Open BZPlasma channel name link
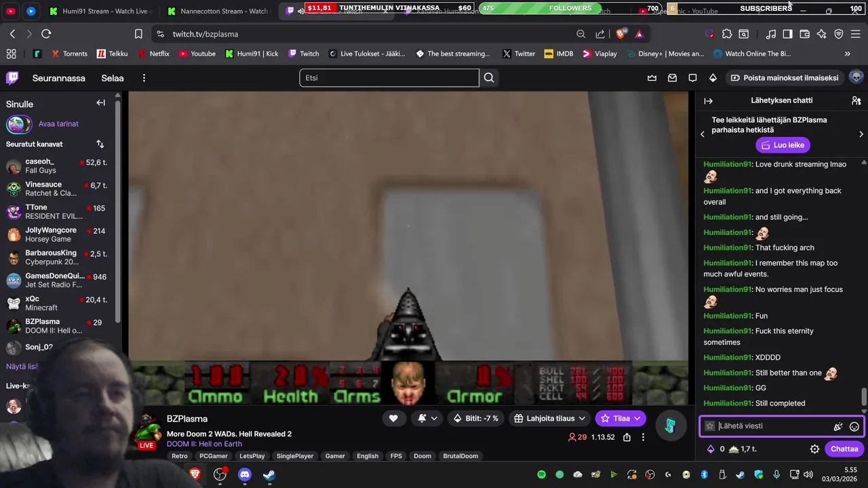Image resolution: width=868 pixels, height=488 pixels. point(187,419)
